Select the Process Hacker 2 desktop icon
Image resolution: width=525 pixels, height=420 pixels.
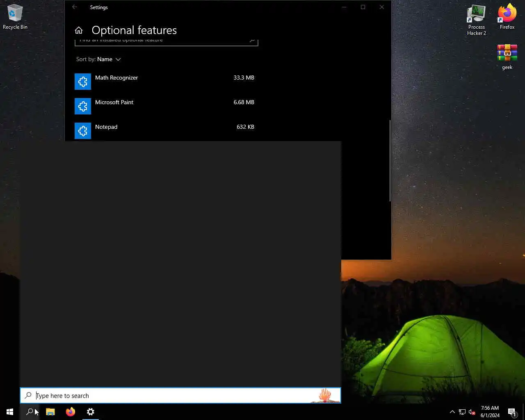click(x=477, y=20)
